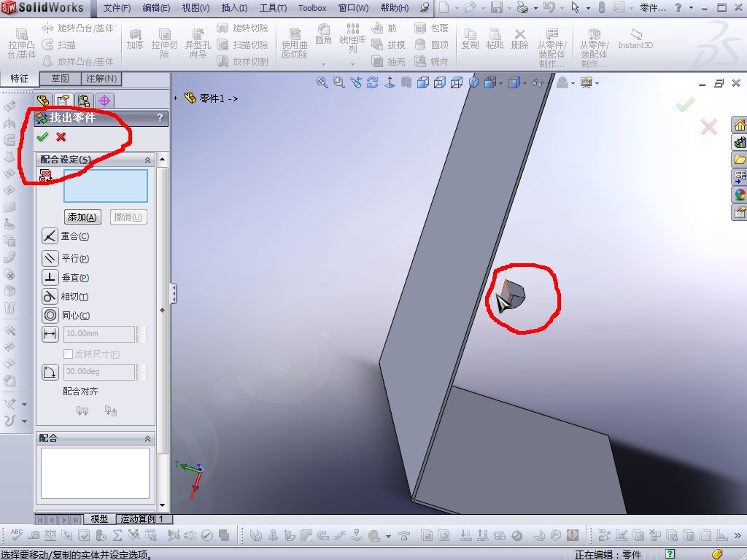Click the blue mate entities selection box
This screenshot has height=560, width=747.
pos(106,186)
